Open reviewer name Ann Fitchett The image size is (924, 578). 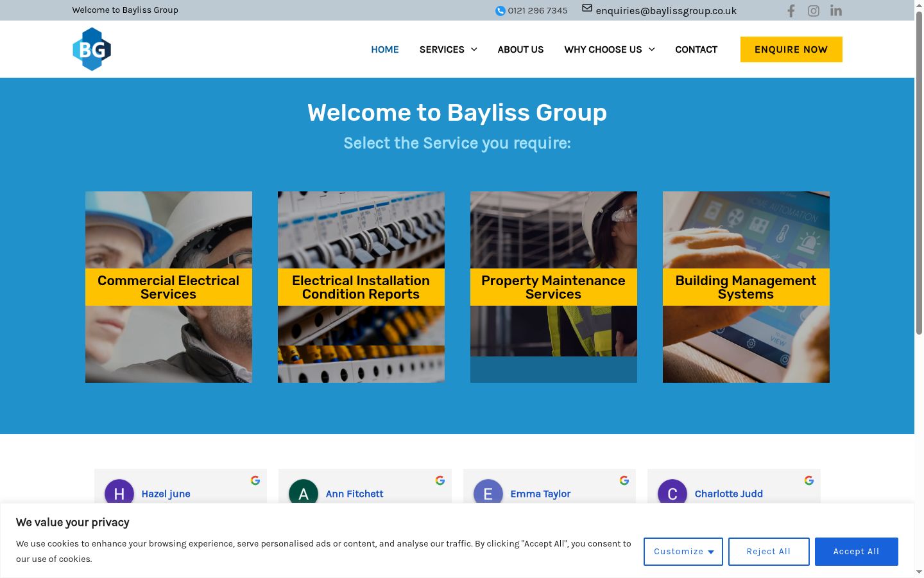point(354,494)
